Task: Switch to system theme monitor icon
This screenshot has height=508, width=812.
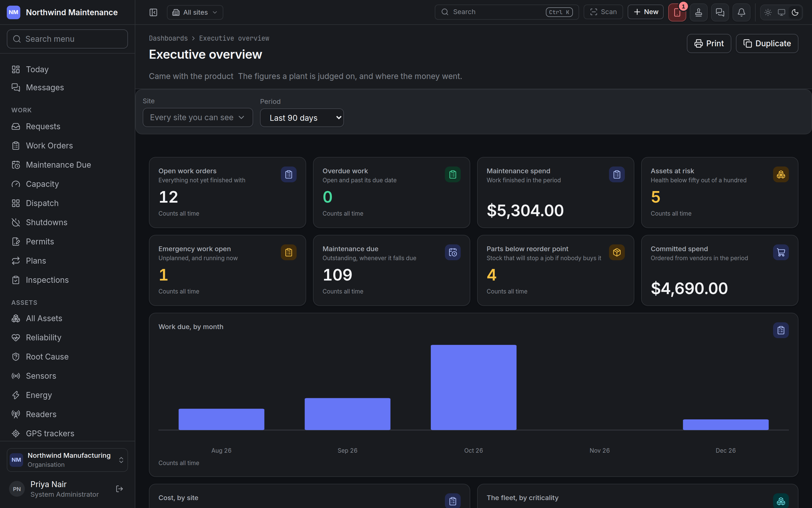Action: (782, 12)
